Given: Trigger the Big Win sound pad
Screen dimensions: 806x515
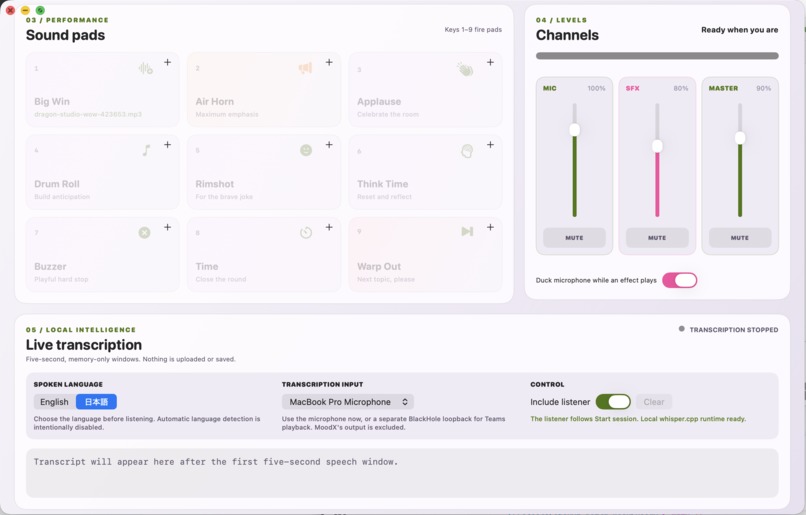Looking at the screenshot, I should click(103, 89).
